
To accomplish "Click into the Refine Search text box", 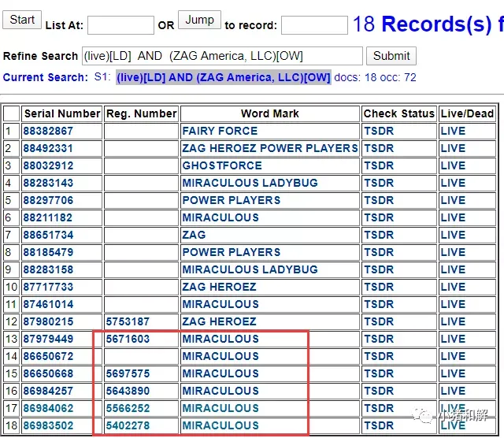I will pos(222,56).
